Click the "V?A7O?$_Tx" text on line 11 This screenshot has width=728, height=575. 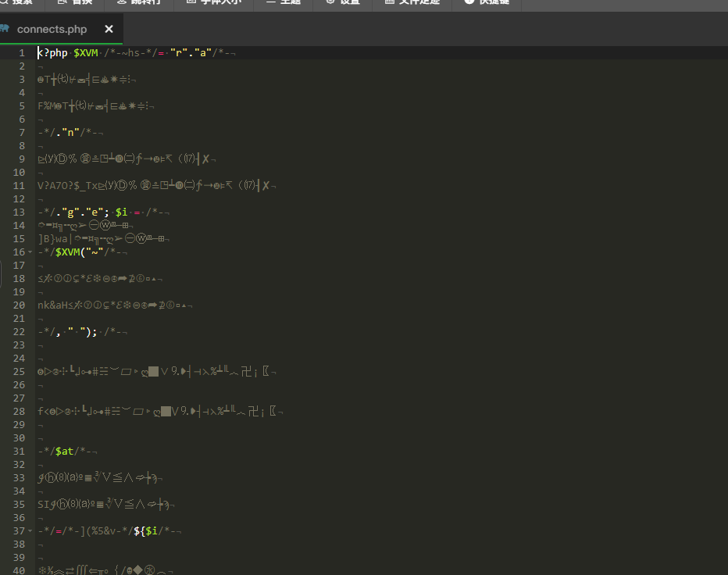click(68, 186)
